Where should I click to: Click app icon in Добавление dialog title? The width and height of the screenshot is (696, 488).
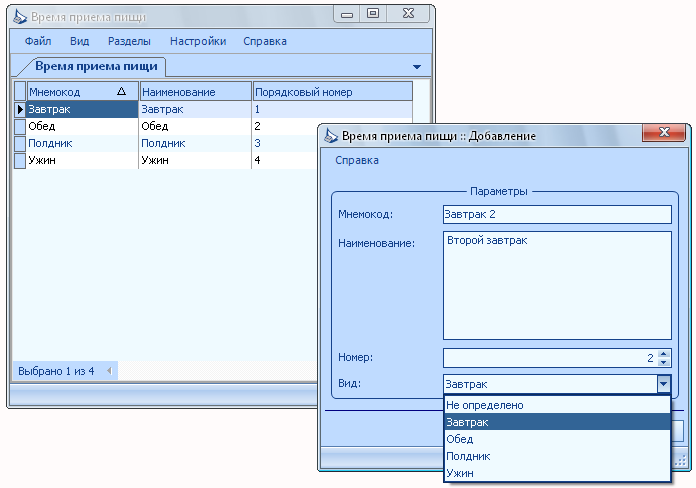point(331,135)
